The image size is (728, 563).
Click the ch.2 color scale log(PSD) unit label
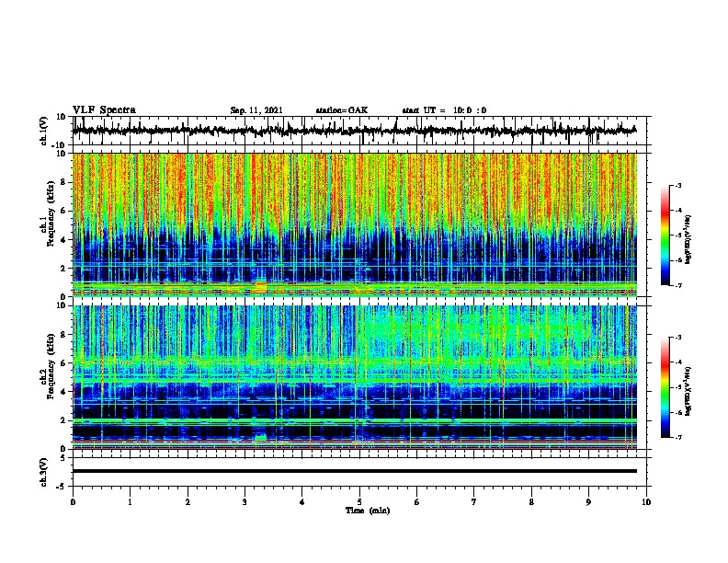point(688,391)
